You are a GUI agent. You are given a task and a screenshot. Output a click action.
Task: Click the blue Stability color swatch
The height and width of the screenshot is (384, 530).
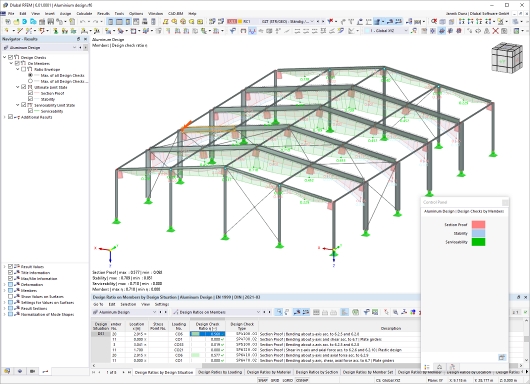point(478,233)
